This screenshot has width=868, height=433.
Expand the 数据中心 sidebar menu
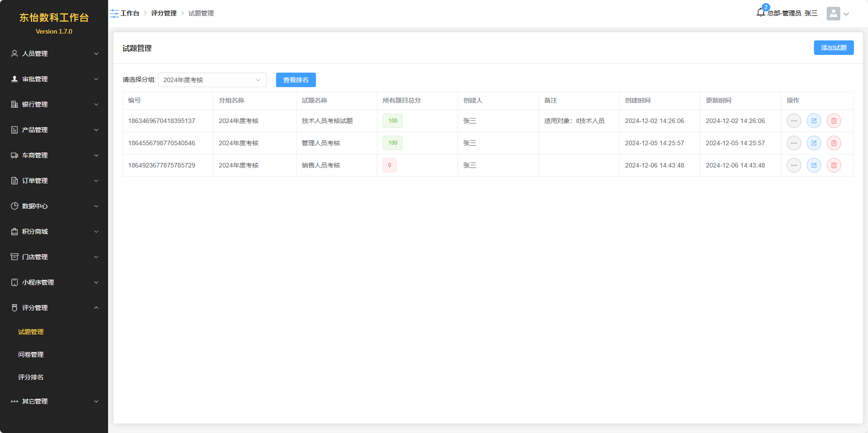click(54, 206)
